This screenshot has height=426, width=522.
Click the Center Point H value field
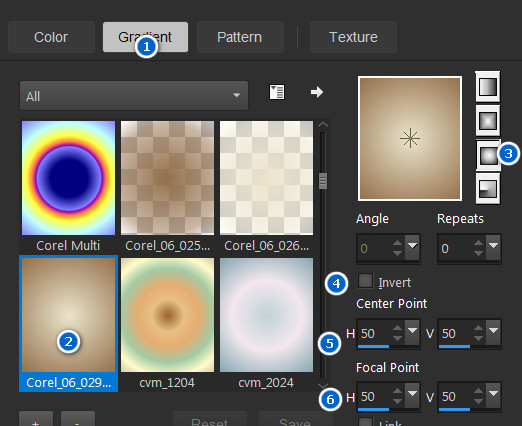(x=374, y=333)
